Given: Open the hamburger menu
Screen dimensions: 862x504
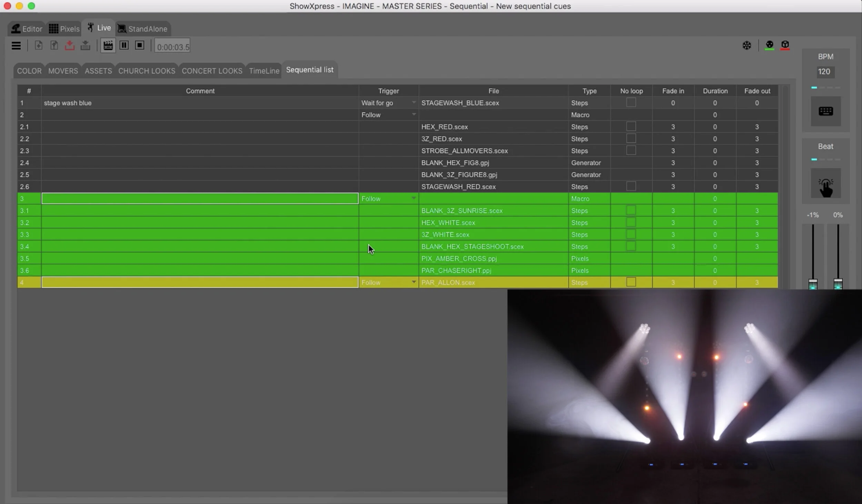Looking at the screenshot, I should pos(16,45).
